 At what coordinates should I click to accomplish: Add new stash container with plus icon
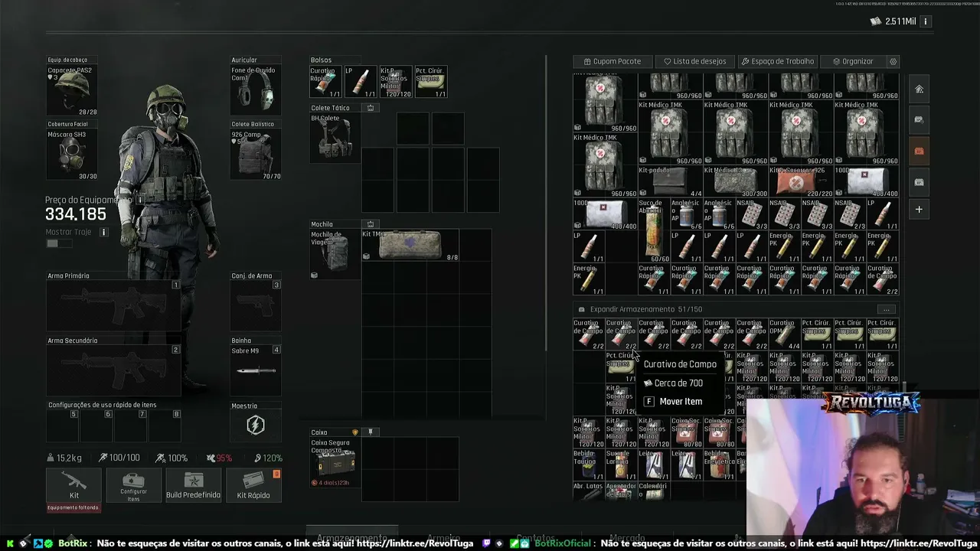(x=919, y=209)
